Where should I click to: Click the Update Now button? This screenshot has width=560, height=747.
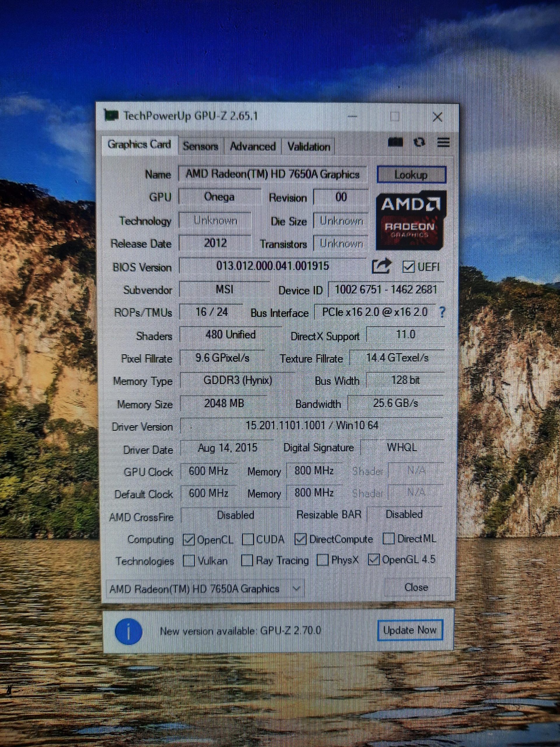point(410,630)
